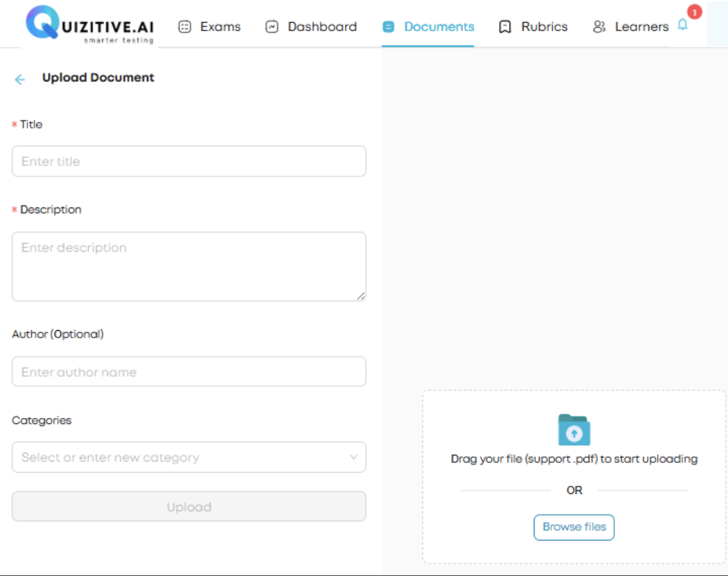Viewport: 728px width, 576px height.
Task: Click the notification badge showing 1
Action: click(x=693, y=12)
